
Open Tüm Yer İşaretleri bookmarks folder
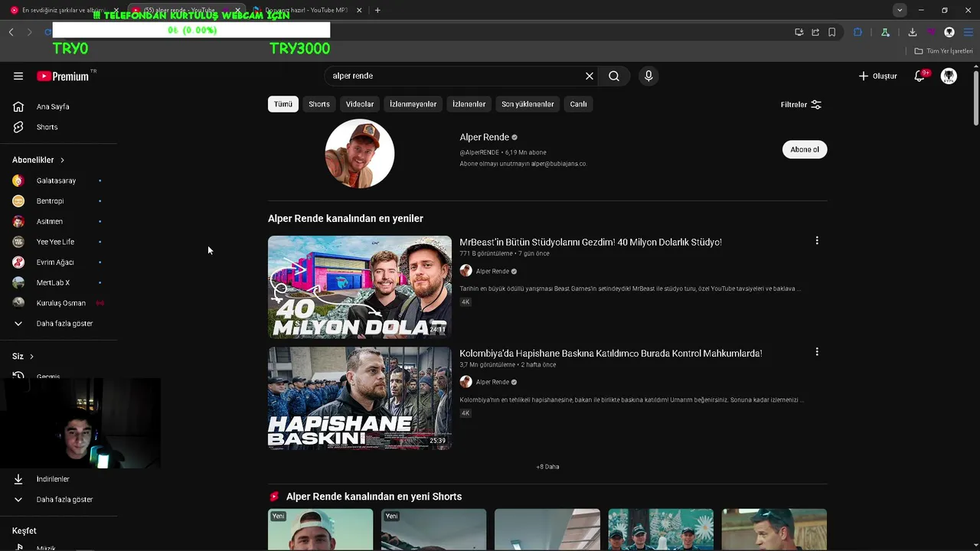(943, 51)
